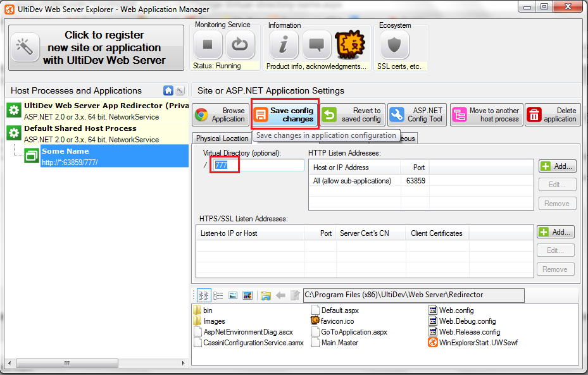Click the right arrow of left panel scrollbar

point(183,363)
